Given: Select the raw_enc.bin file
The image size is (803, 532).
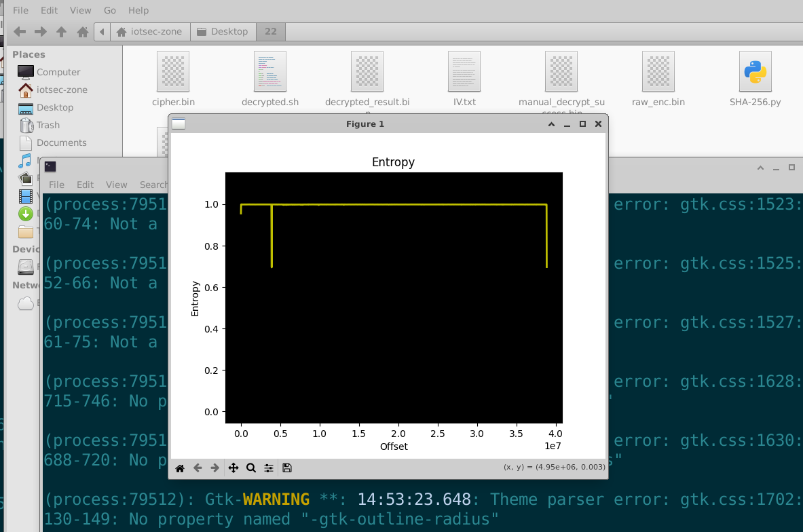Looking at the screenshot, I should click(658, 72).
